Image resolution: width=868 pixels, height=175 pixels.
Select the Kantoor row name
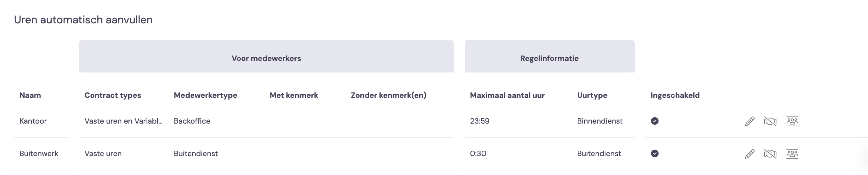(33, 121)
